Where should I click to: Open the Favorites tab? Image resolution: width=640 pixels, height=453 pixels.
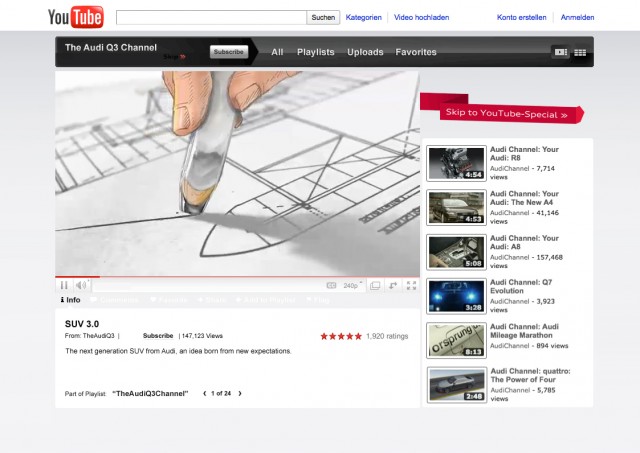pyautogui.click(x=416, y=52)
